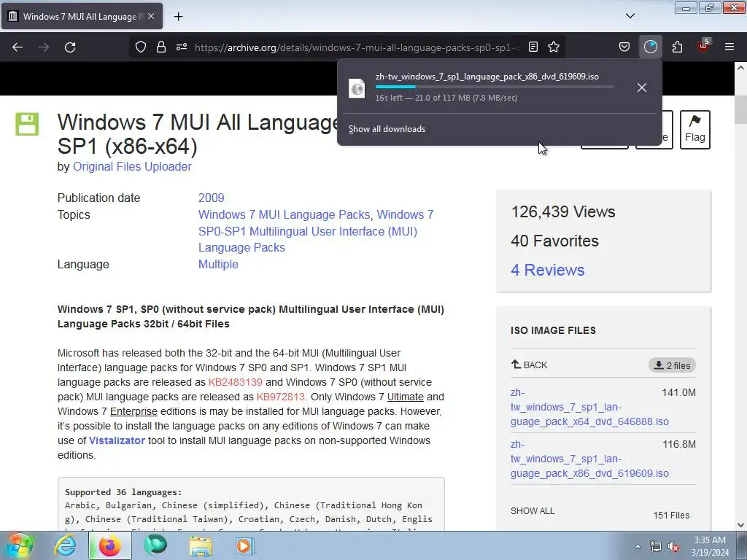Open the KB2483139 link

point(236,382)
